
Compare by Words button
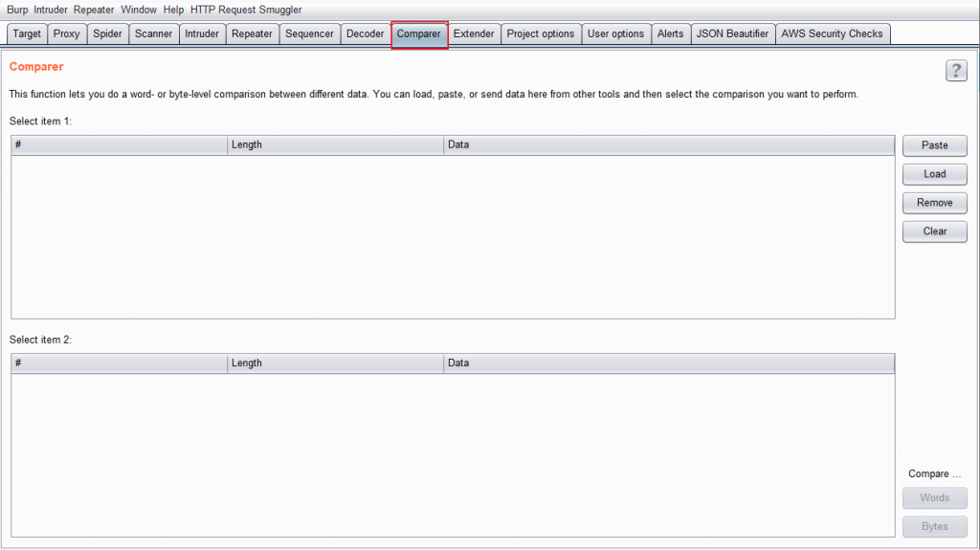(x=935, y=498)
